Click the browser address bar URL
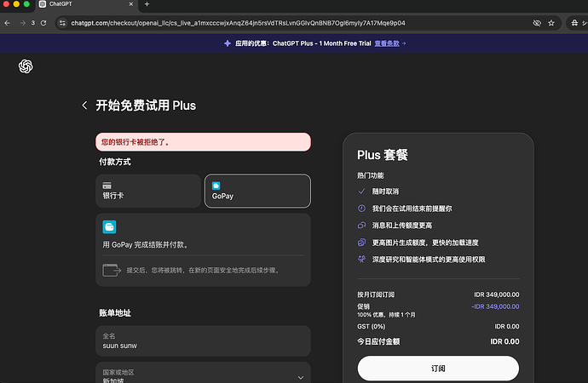The width and height of the screenshot is (588, 383). pyautogui.click(x=238, y=23)
